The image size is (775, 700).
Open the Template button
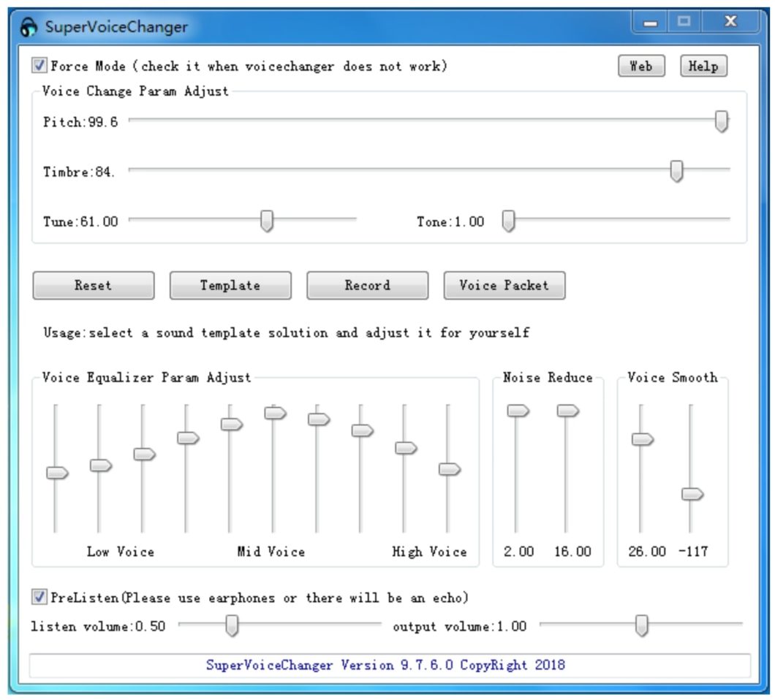230,285
